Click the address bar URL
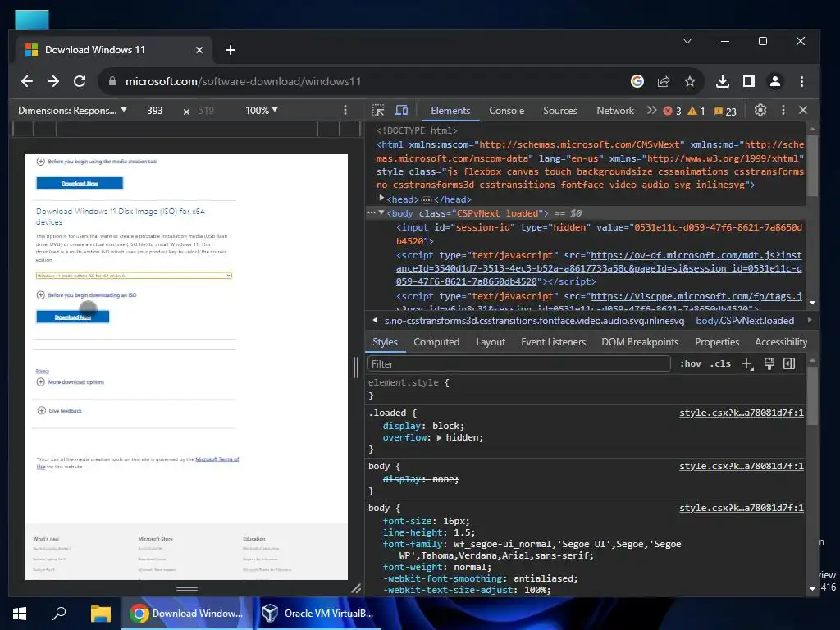Image resolution: width=840 pixels, height=630 pixels. click(x=243, y=81)
